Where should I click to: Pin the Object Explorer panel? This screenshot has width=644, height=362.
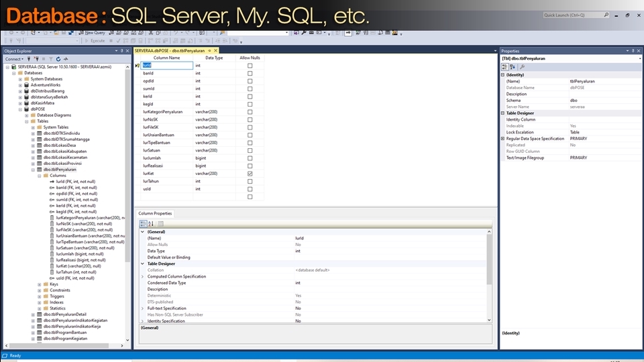122,51
